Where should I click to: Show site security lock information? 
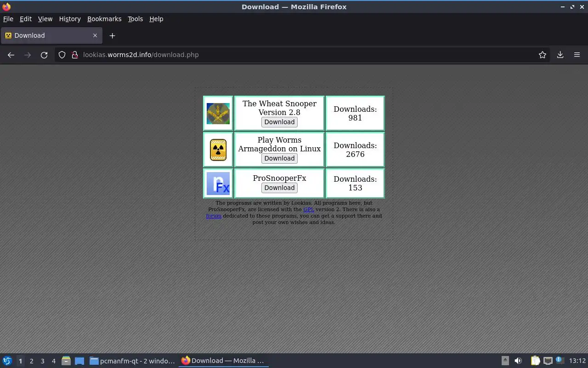point(75,55)
